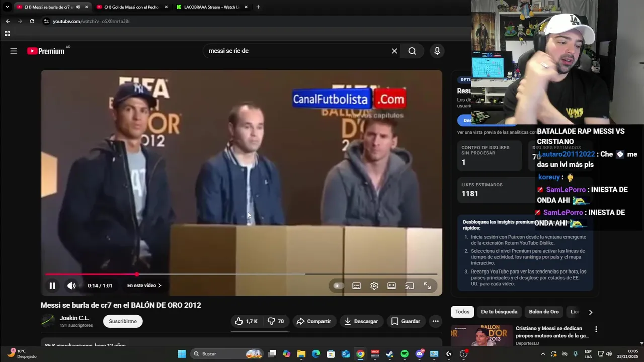
Task: Open Steam from the taskbar
Action: click(389, 354)
